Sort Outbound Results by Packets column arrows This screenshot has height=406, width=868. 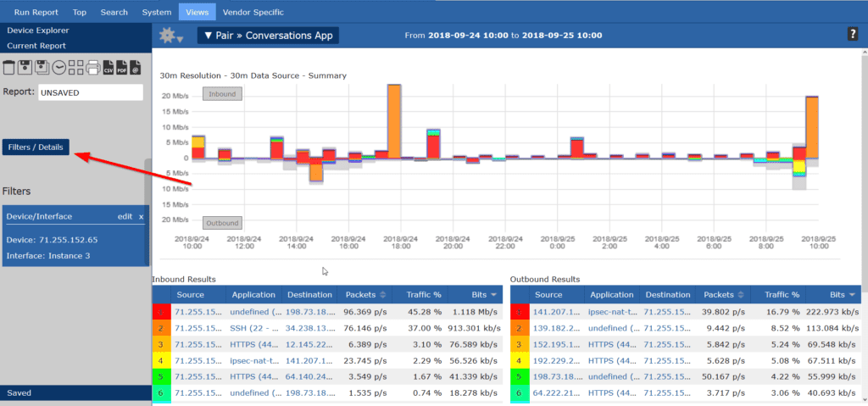(x=739, y=295)
